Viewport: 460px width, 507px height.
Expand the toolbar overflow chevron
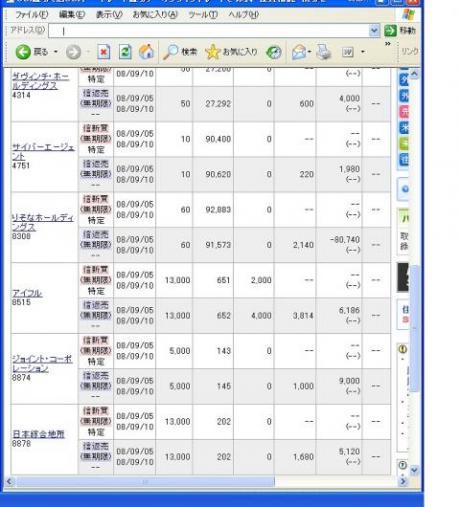pos(387,44)
